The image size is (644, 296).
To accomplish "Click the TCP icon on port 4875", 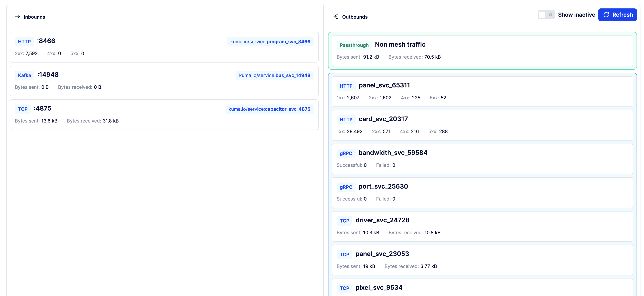I will tap(23, 108).
